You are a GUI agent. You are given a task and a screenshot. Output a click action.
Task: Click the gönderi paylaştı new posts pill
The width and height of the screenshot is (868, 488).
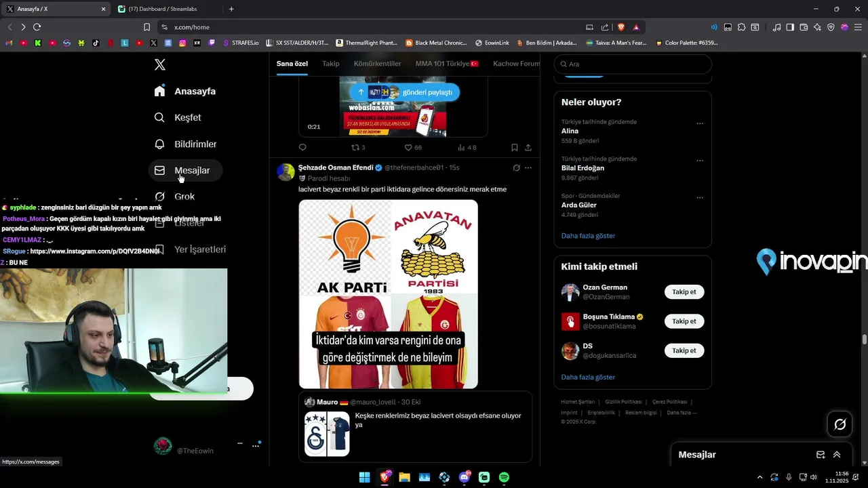pyautogui.click(x=404, y=92)
